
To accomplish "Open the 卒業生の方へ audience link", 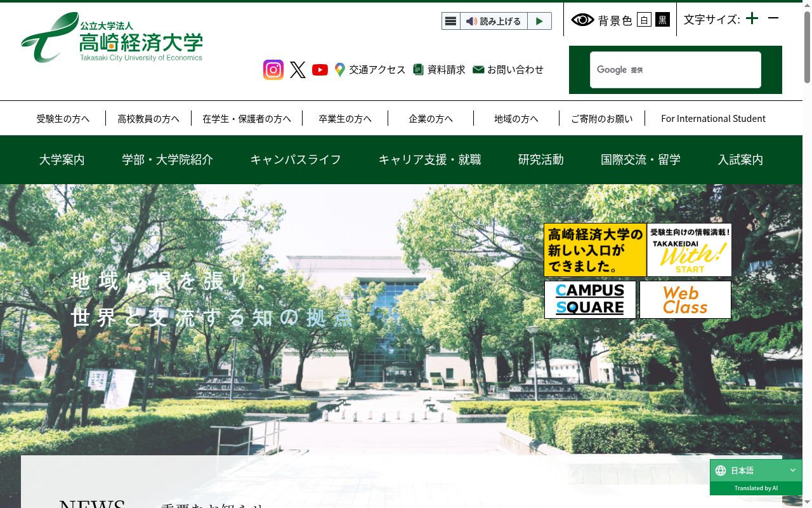I will 345,119.
